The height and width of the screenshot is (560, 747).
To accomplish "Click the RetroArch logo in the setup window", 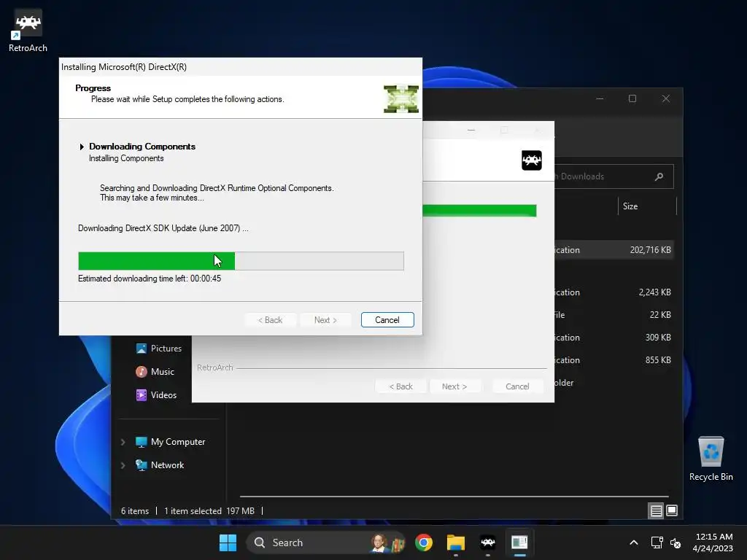I will point(531,160).
